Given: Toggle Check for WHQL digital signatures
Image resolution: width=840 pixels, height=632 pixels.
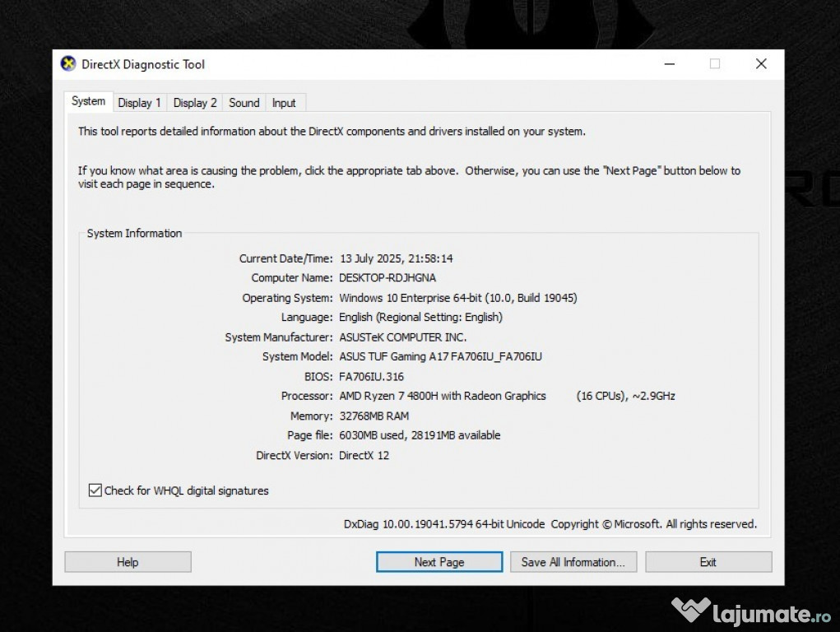Looking at the screenshot, I should [x=95, y=490].
